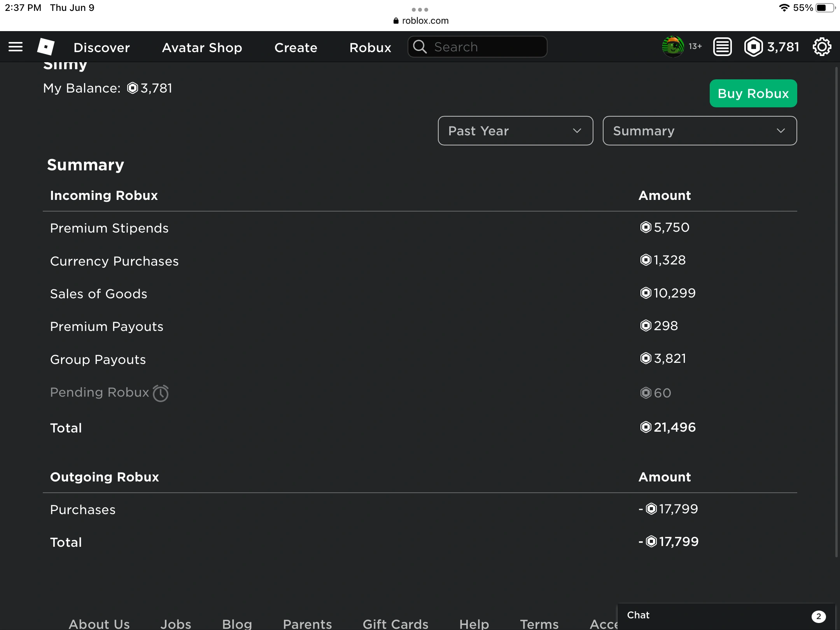This screenshot has height=630, width=840.
Task: Open the profile avatar thumbnail
Action: (673, 47)
